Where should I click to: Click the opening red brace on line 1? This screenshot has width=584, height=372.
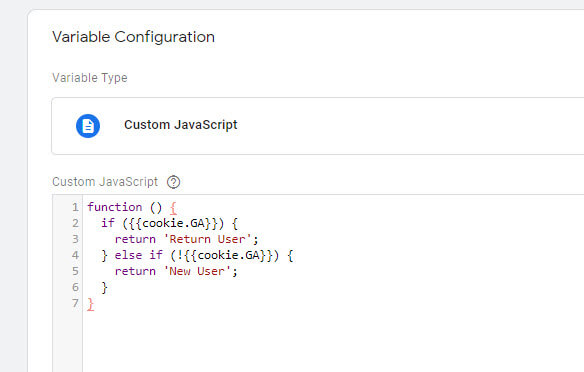coord(173,208)
